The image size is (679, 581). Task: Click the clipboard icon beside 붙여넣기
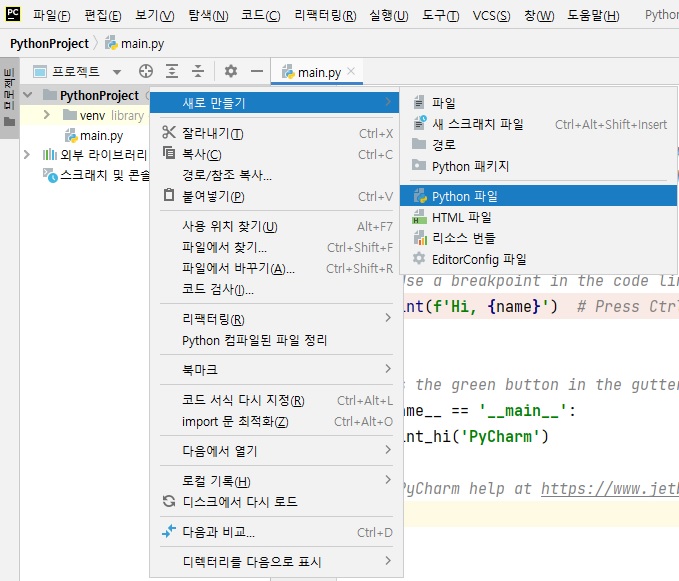pyautogui.click(x=169, y=195)
